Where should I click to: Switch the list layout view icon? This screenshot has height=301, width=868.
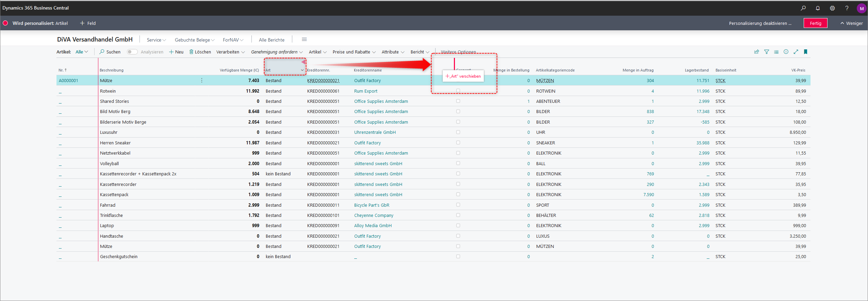pos(776,52)
